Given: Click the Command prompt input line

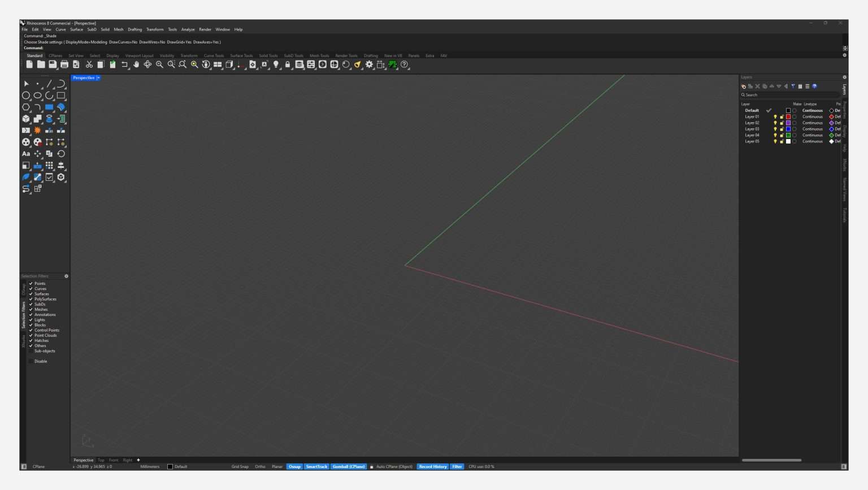Looking at the screenshot, I should click(432, 48).
